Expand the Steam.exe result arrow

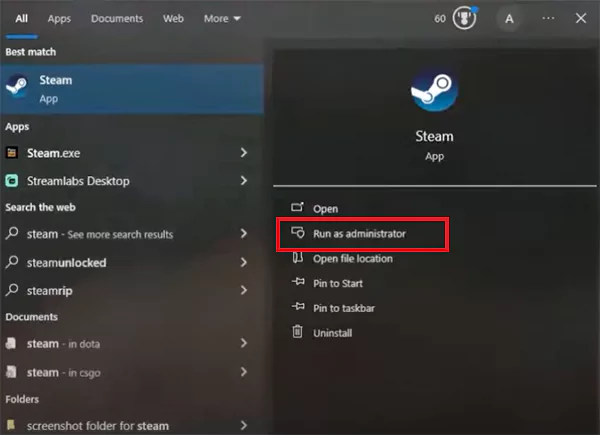point(244,153)
